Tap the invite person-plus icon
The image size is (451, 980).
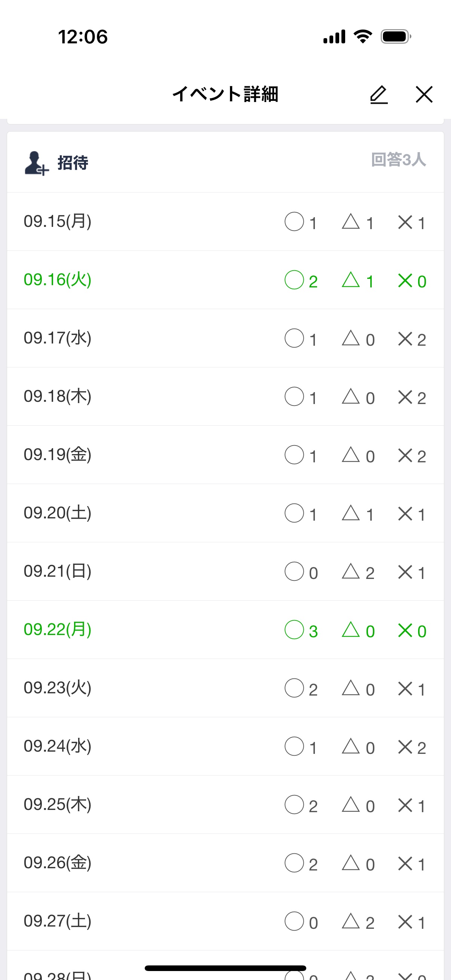(37, 163)
